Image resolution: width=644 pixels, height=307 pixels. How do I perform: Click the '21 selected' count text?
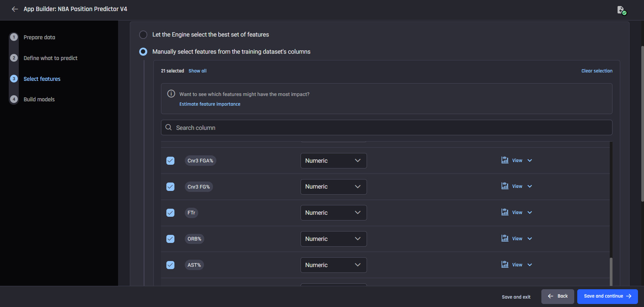point(172,71)
